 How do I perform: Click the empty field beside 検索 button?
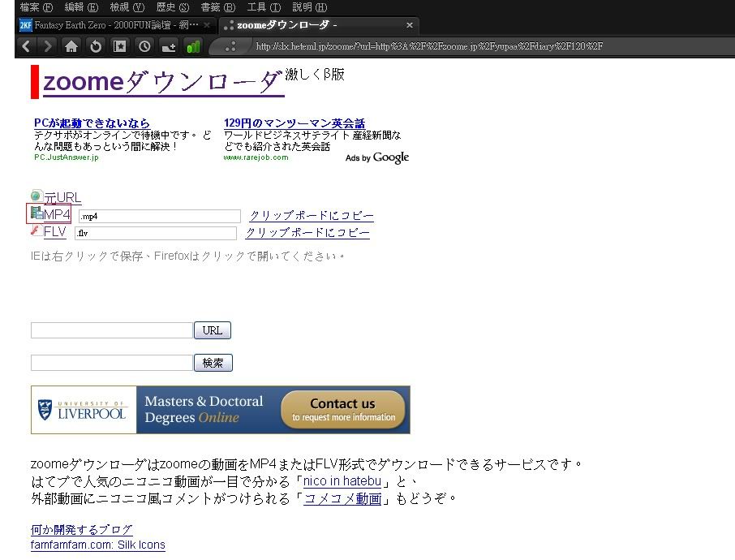pos(112,363)
